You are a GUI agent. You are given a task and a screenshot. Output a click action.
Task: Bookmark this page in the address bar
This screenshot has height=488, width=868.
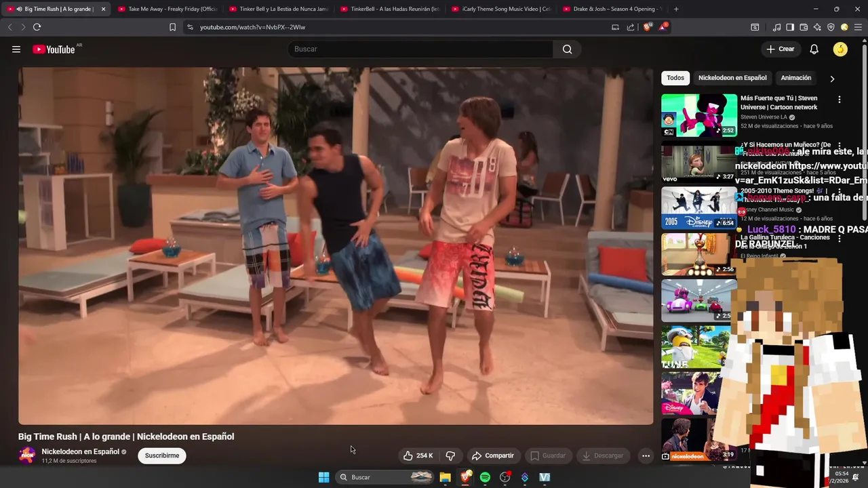(172, 27)
